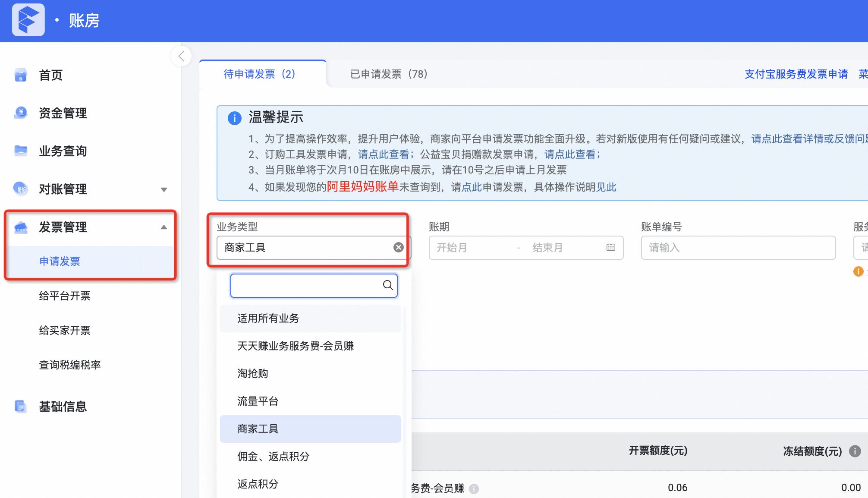Open 资金管理 in the sidebar
868x498 pixels.
(63, 113)
